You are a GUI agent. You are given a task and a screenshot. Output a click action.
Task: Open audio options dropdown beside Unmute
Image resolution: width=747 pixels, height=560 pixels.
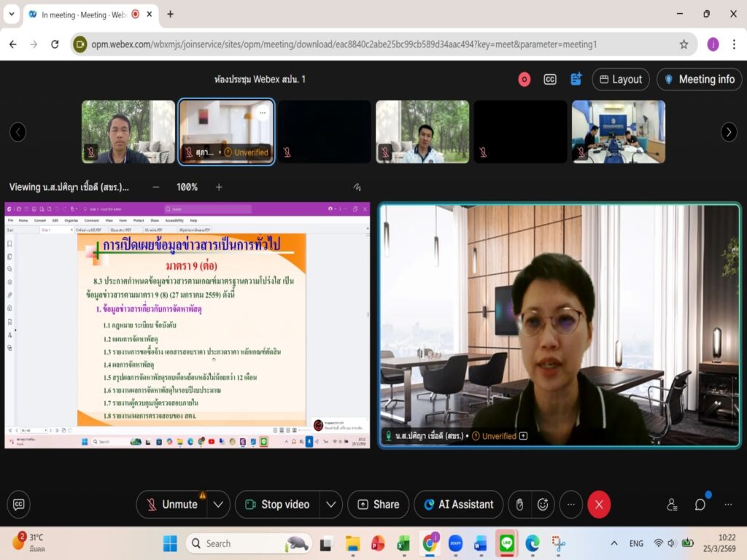[x=218, y=505]
